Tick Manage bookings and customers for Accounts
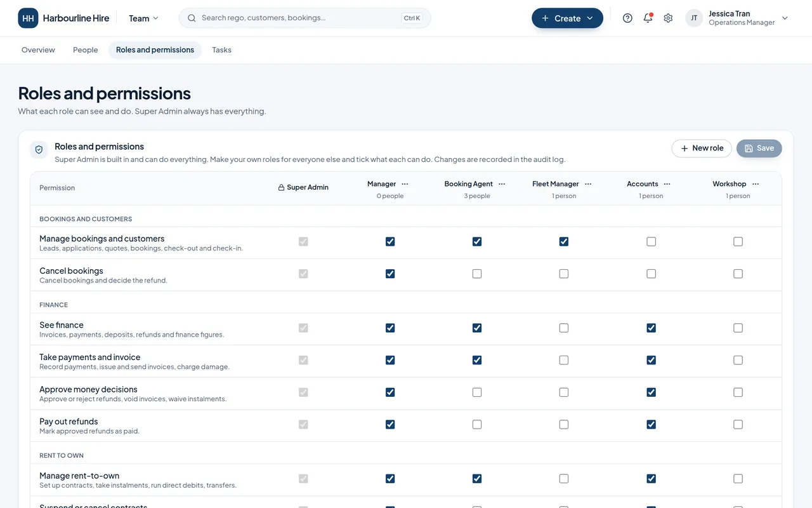The width and height of the screenshot is (812, 508). tap(651, 242)
